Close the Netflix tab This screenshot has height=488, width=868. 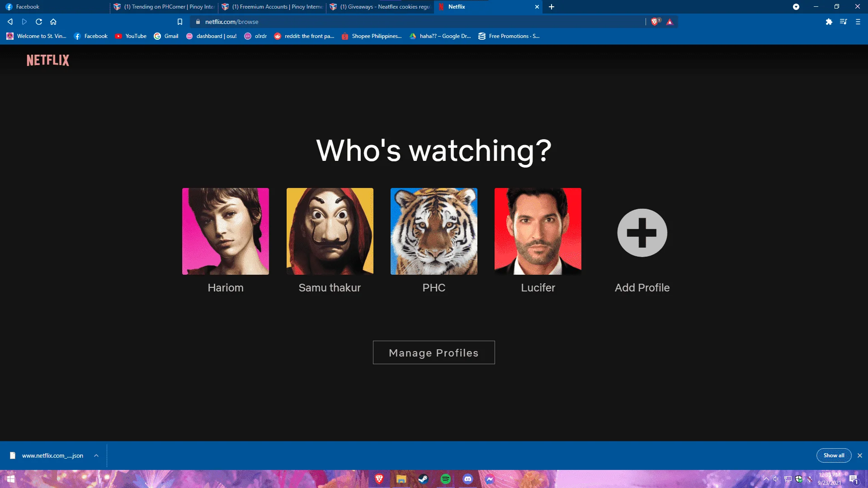[537, 7]
